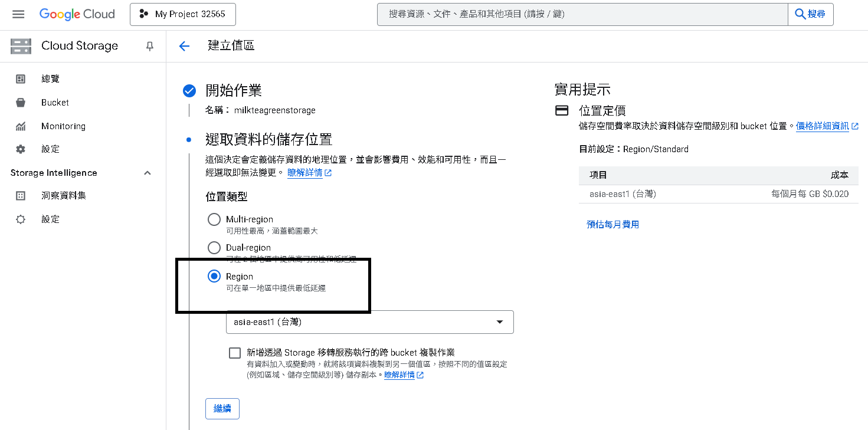Click the project selector dots icon
The height and width of the screenshot is (430, 868).
pos(144,14)
